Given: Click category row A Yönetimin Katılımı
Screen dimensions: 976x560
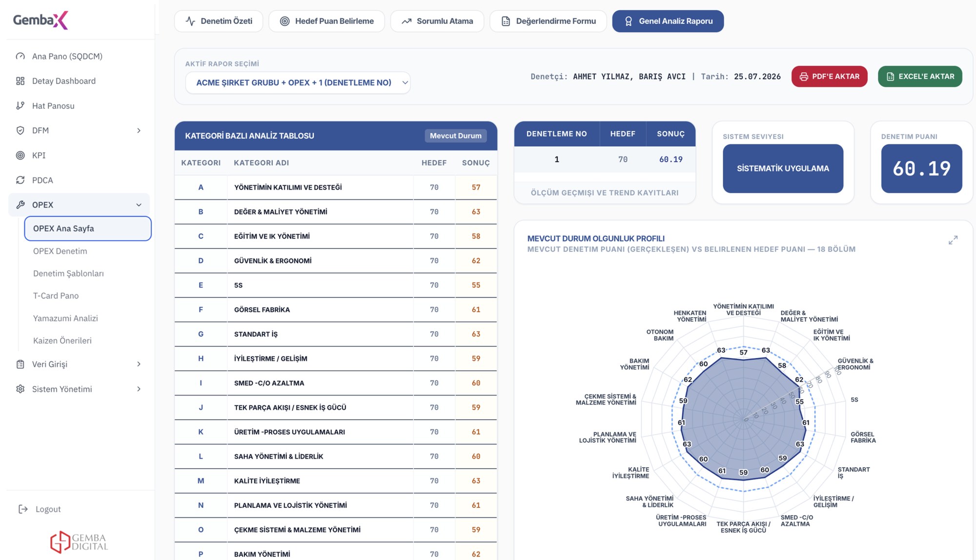Looking at the screenshot, I should (x=336, y=187).
